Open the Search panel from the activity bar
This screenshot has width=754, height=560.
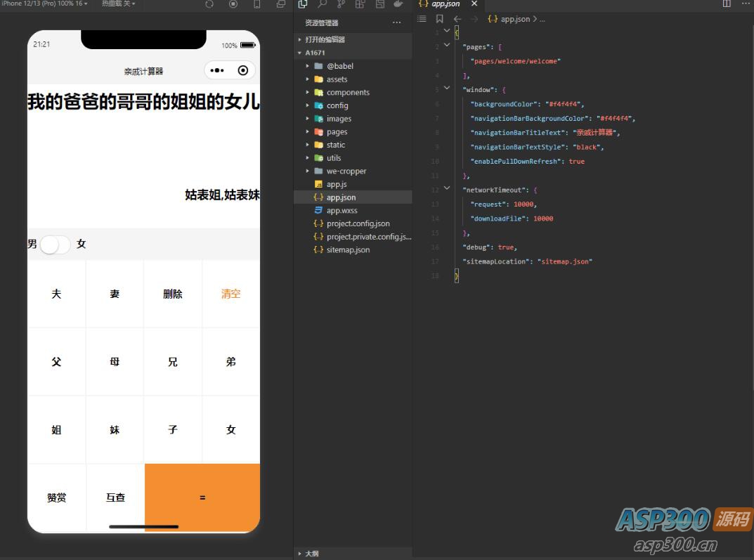coord(321,5)
